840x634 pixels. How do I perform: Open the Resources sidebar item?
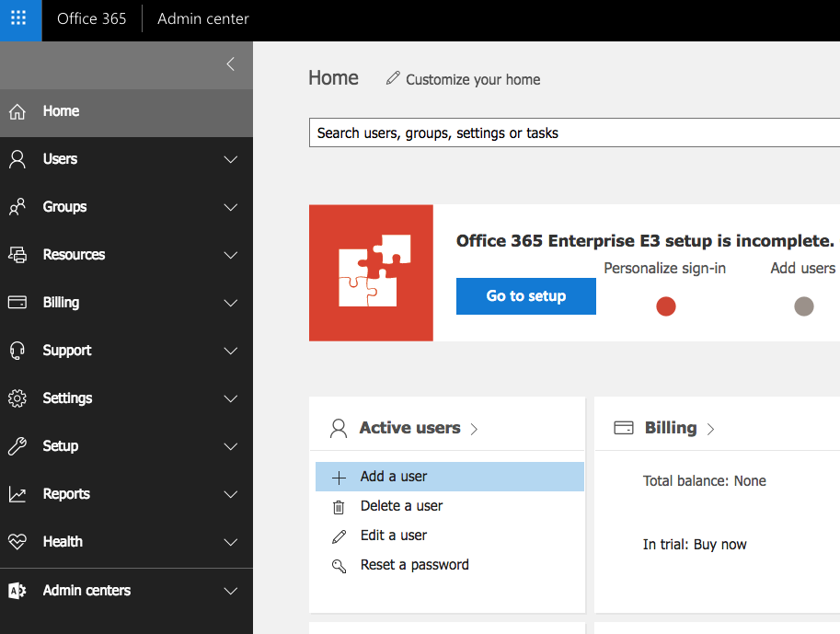pos(126,255)
